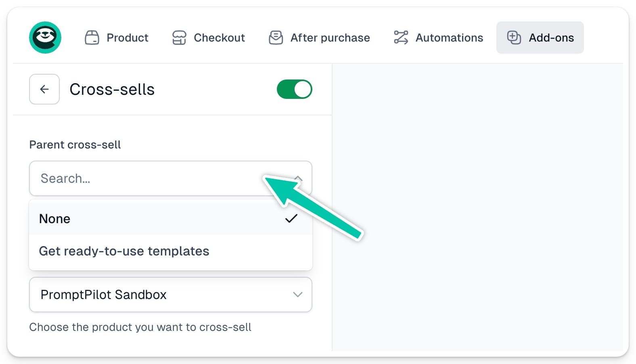Click the Product box icon
Screen dimensions: 636x364
coord(92,38)
